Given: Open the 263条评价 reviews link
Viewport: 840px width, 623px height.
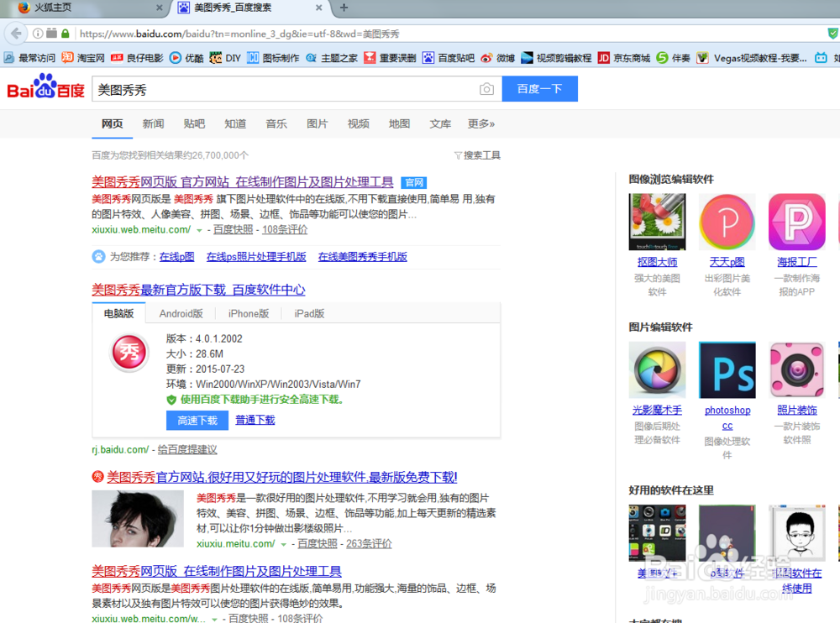Looking at the screenshot, I should pos(369,544).
